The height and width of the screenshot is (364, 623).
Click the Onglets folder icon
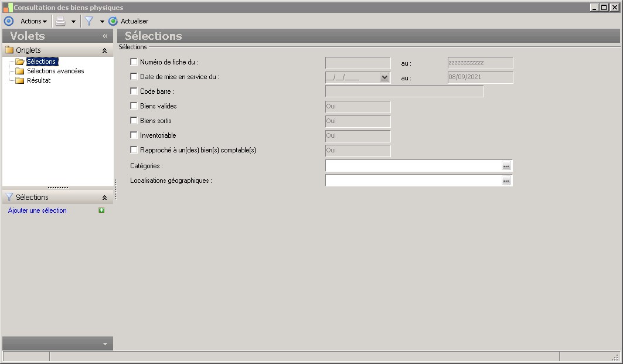pyautogui.click(x=9, y=50)
